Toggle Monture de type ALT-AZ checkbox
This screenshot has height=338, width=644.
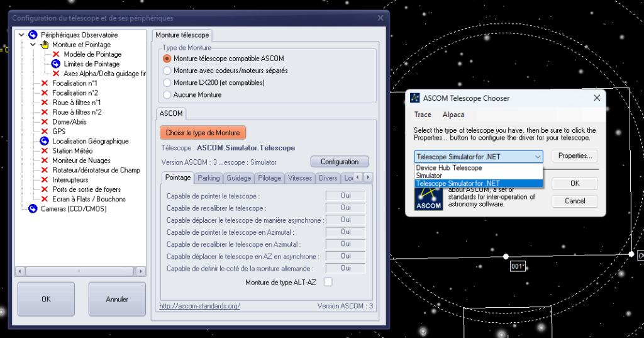[x=328, y=282]
